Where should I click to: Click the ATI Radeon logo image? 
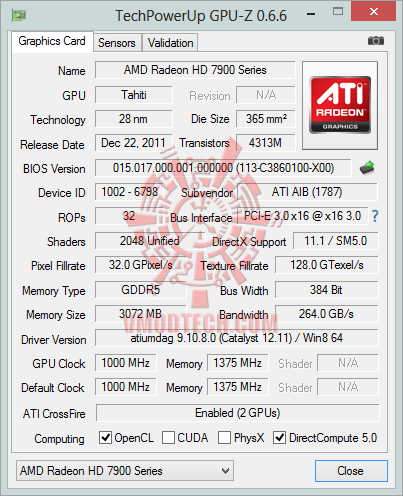340,105
